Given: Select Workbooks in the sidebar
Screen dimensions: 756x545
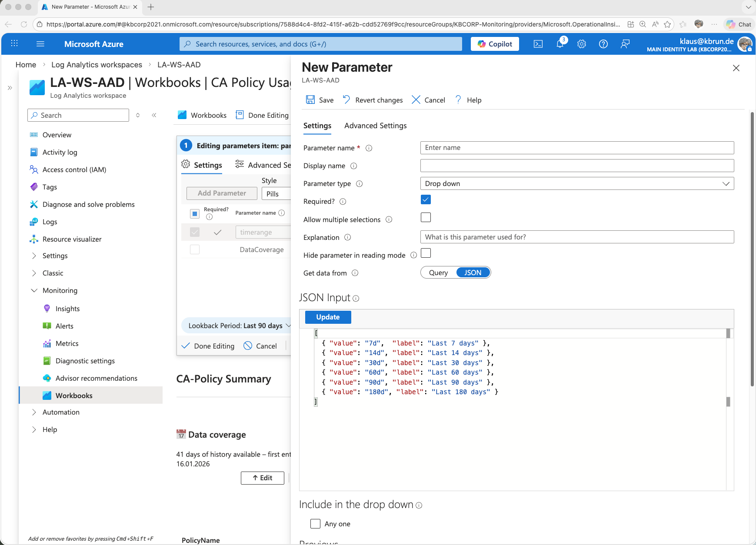Looking at the screenshot, I should 74,395.
